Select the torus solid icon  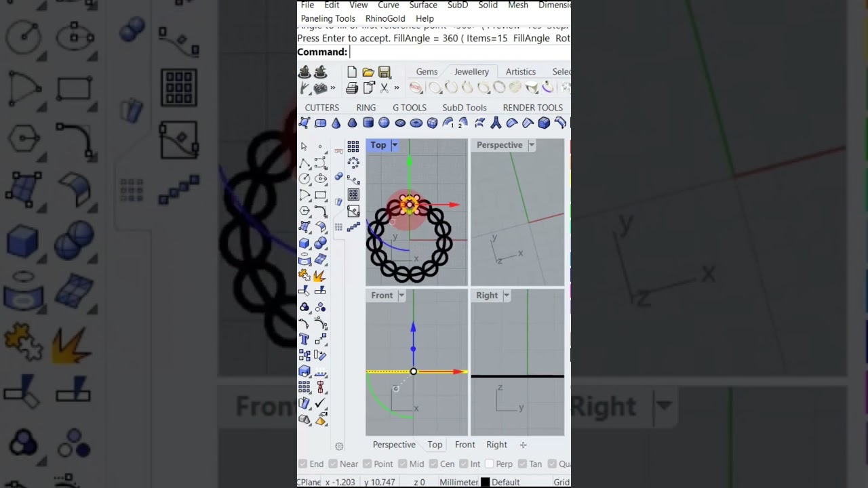point(416,123)
